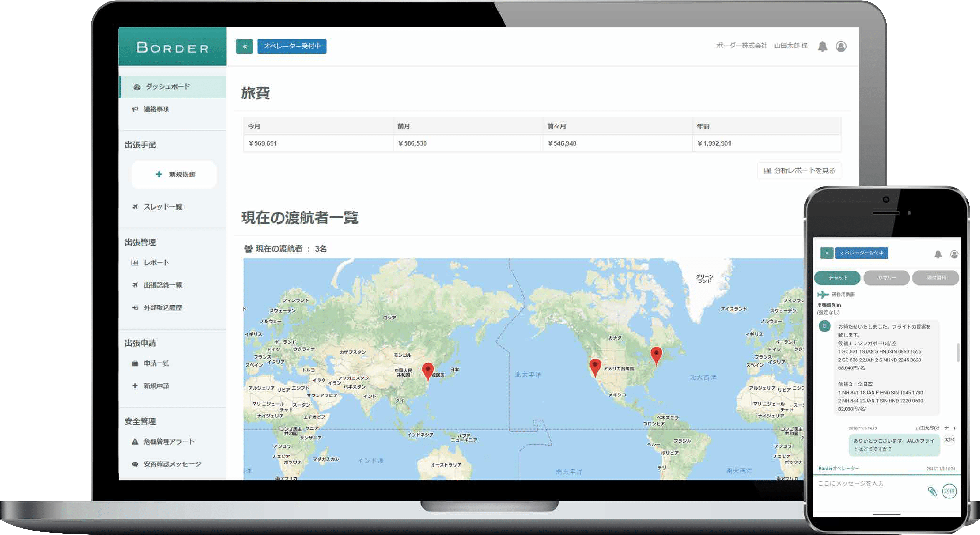Click the plus icon next to 新規申請

135,386
